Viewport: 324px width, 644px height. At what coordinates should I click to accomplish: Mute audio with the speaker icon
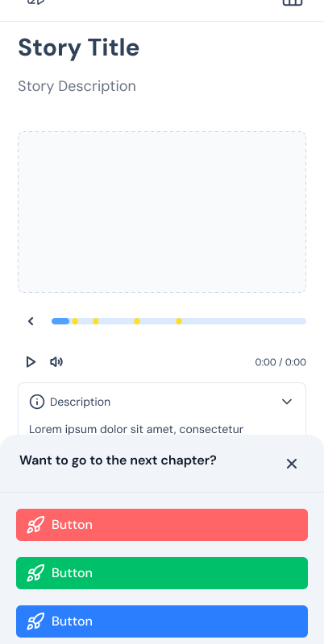coord(56,361)
